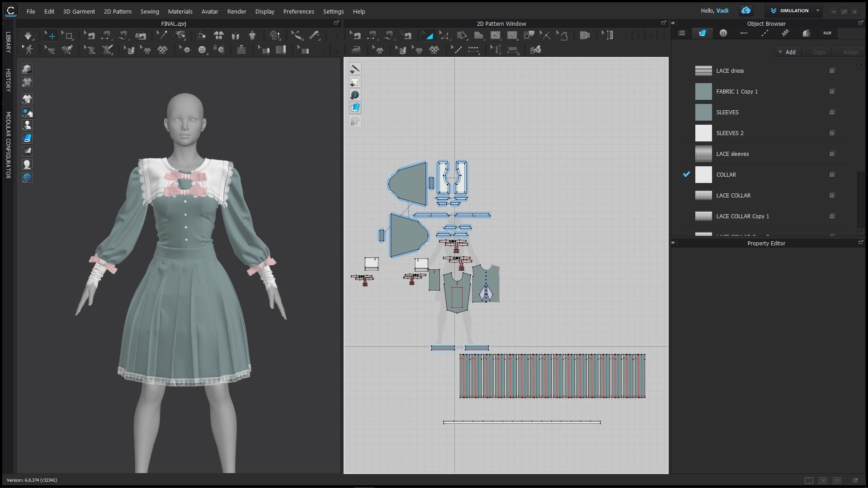The width and height of the screenshot is (868, 488).
Task: Expand options for SLEEVES fabric
Action: point(832,112)
